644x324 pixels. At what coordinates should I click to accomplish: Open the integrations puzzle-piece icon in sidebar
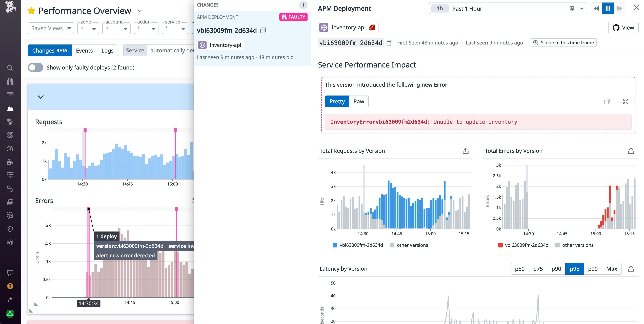click(x=10, y=162)
